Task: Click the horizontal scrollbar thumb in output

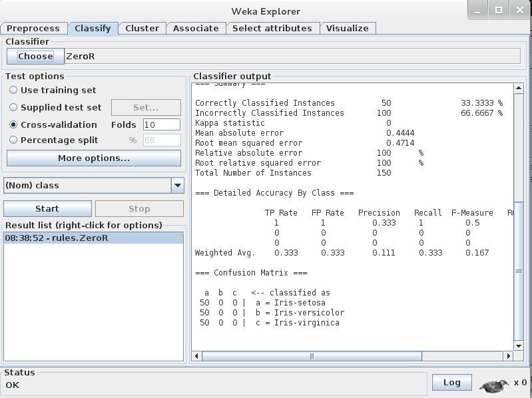Action: (312, 356)
